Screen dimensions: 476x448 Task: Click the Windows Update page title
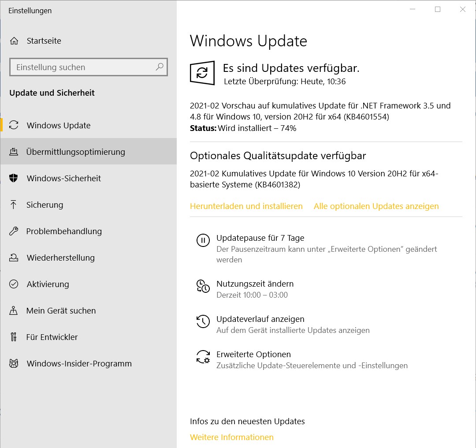[x=248, y=41]
